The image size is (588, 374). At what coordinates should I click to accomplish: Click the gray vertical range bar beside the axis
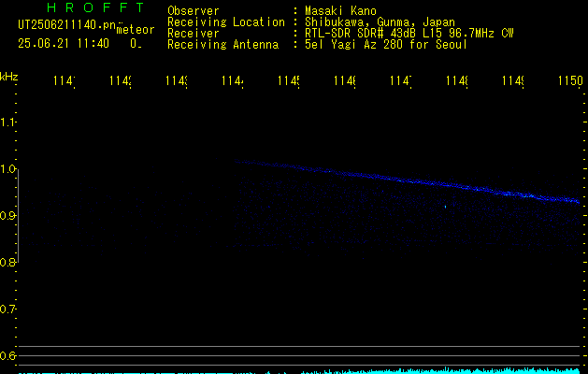coord(19,216)
